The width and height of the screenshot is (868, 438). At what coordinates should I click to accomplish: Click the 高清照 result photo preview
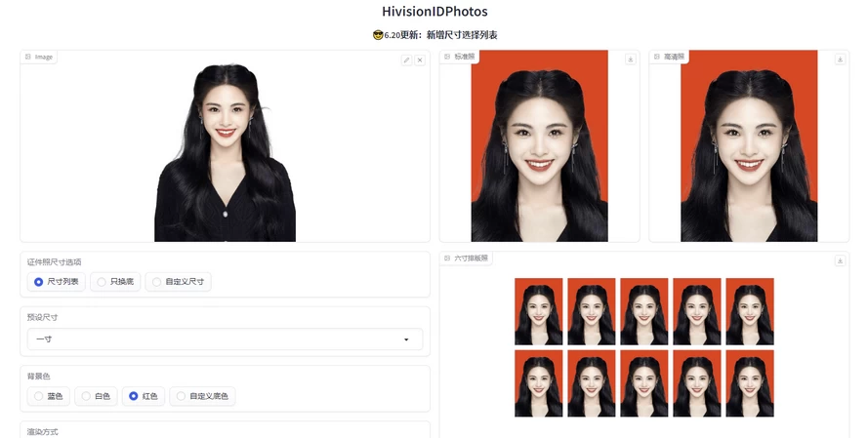[x=749, y=146]
